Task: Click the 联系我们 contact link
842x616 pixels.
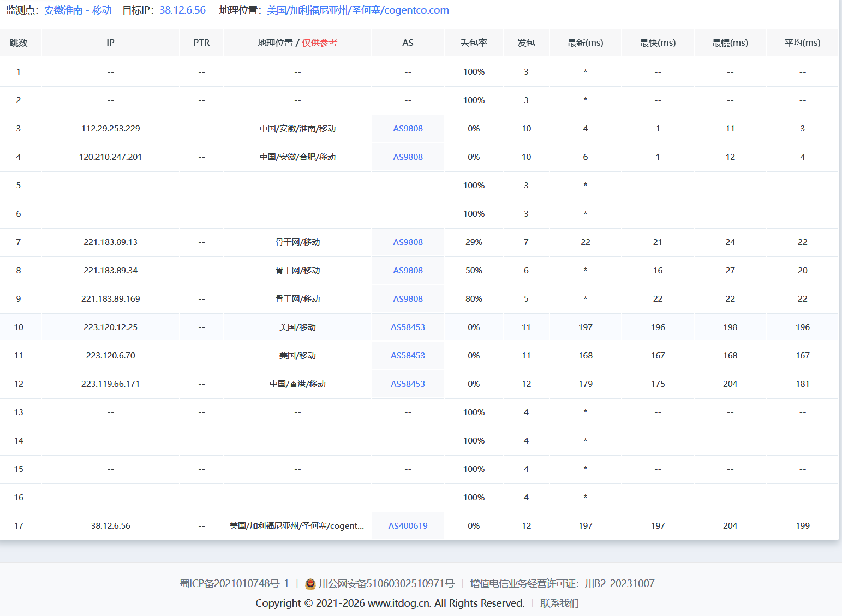Action: pyautogui.click(x=559, y=603)
